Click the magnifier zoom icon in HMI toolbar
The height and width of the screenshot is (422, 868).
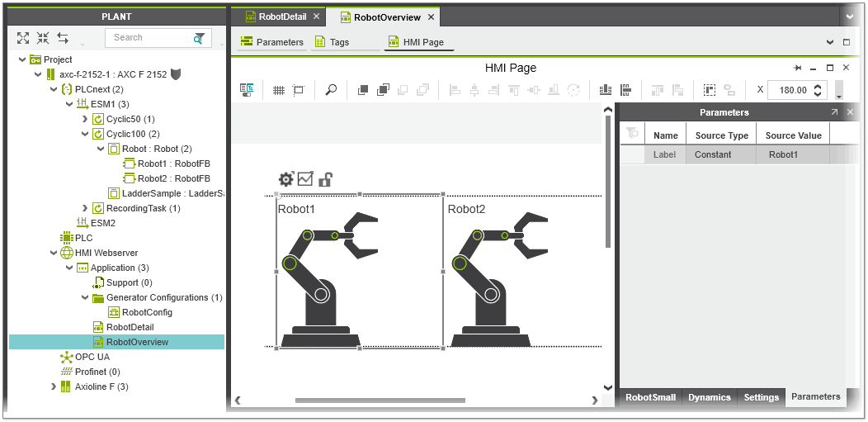click(331, 90)
